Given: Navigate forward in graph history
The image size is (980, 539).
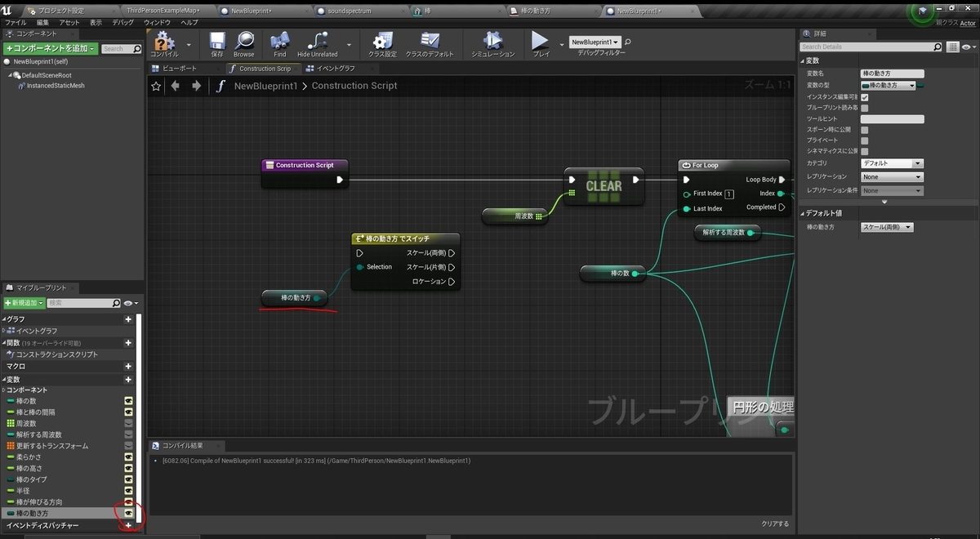Looking at the screenshot, I should [196, 86].
